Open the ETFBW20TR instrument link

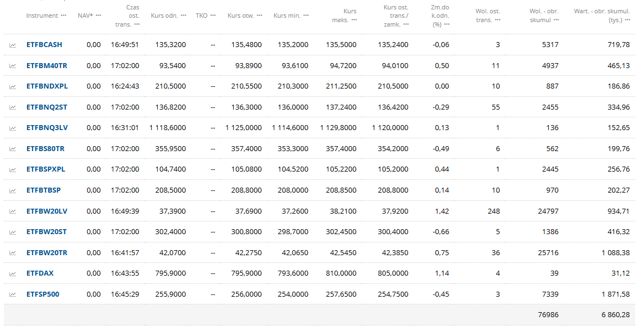pyautogui.click(x=47, y=253)
